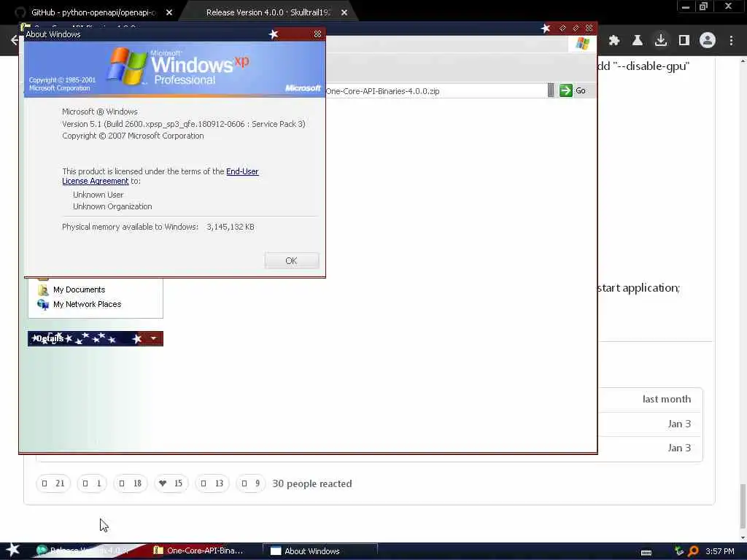Open the browser Extensions puzzle icon
Image resolution: width=747 pixels, height=560 pixels.
(614, 41)
